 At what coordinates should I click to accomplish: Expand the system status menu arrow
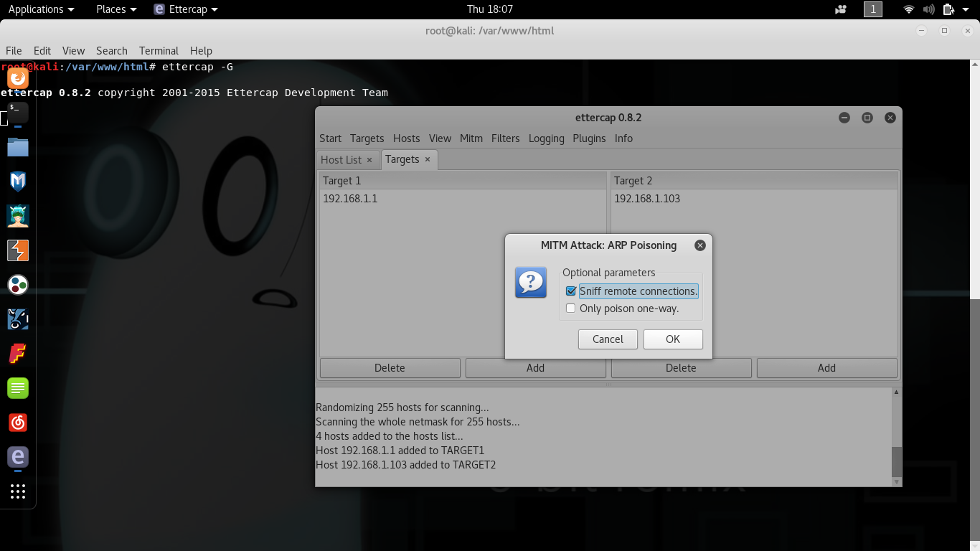(966, 9)
